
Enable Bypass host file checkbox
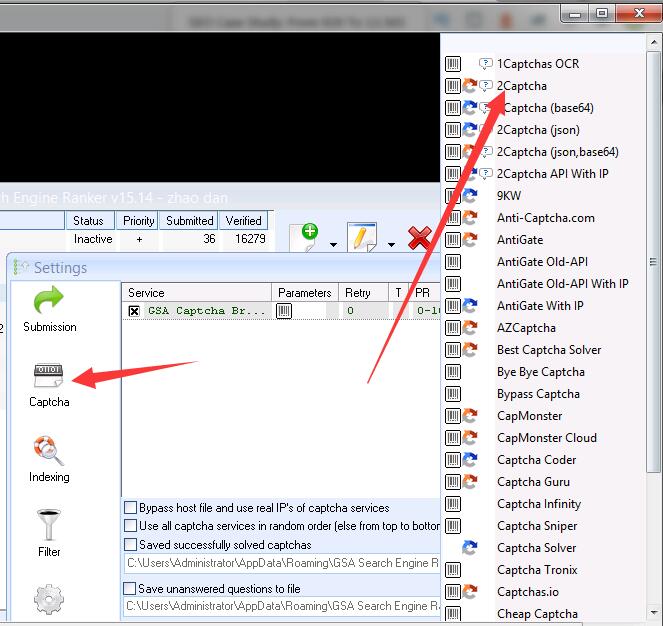coord(130,508)
